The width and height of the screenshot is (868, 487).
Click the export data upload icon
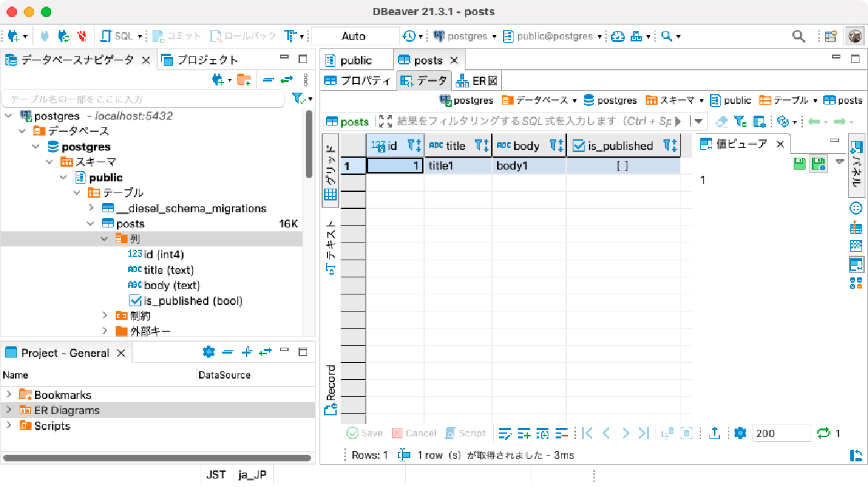(x=715, y=433)
